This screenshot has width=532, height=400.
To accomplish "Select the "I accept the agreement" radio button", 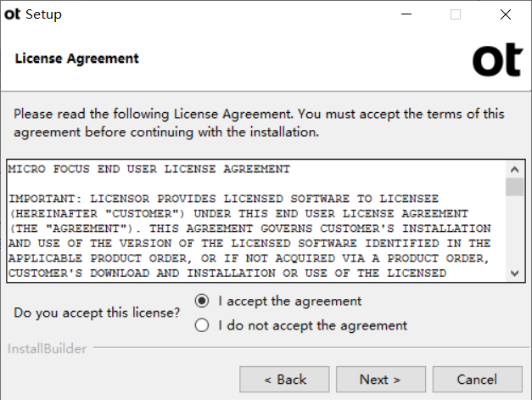I will pos(202,301).
